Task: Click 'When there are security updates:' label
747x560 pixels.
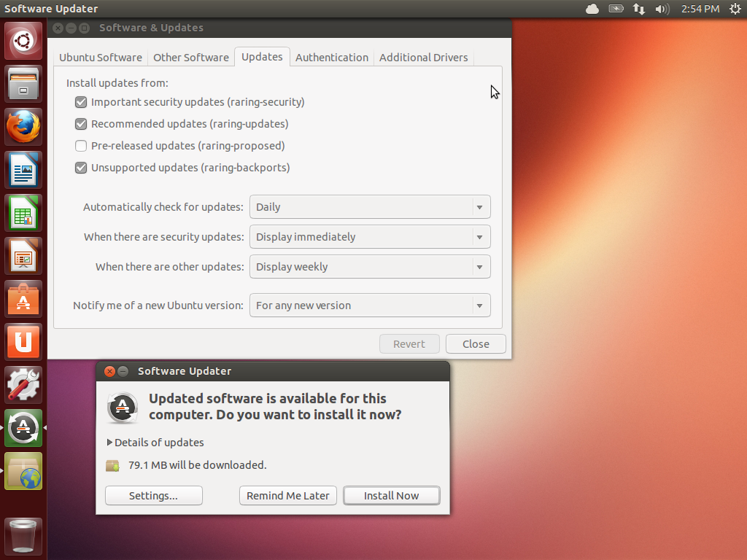Action: (164, 237)
